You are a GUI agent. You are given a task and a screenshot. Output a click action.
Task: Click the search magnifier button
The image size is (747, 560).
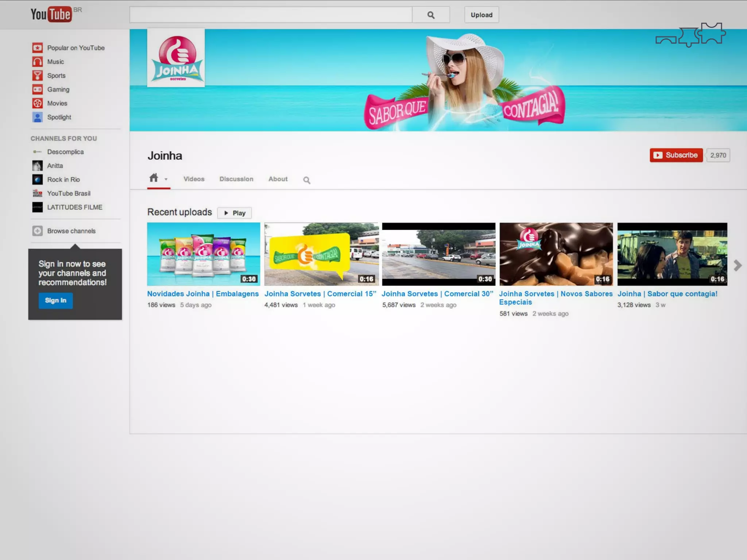point(431,15)
